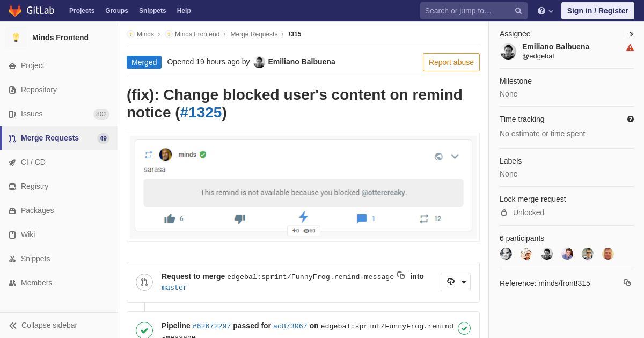The width and height of the screenshot is (644, 338).
Task: Copy source branch name to clipboard
Action: 401,275
